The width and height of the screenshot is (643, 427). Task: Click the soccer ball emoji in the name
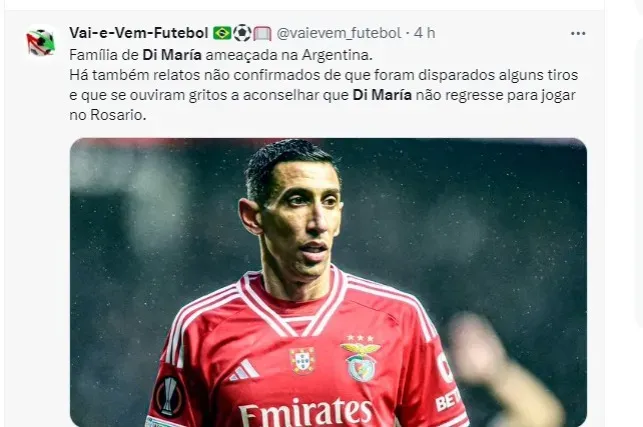point(242,33)
